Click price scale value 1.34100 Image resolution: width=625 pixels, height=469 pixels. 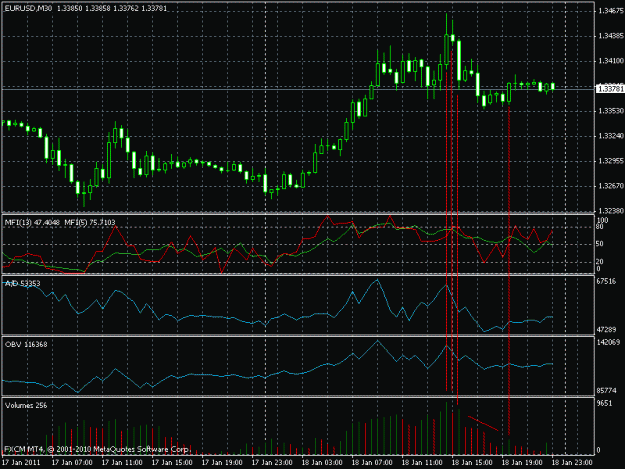[x=611, y=61]
